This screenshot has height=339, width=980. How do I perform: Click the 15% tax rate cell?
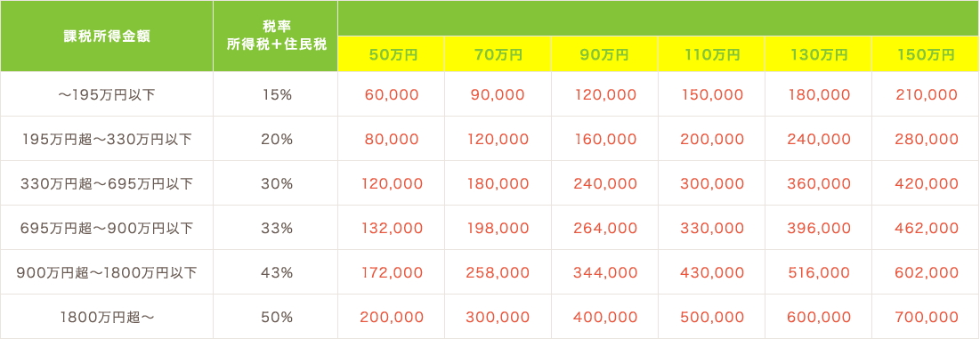pos(276,94)
